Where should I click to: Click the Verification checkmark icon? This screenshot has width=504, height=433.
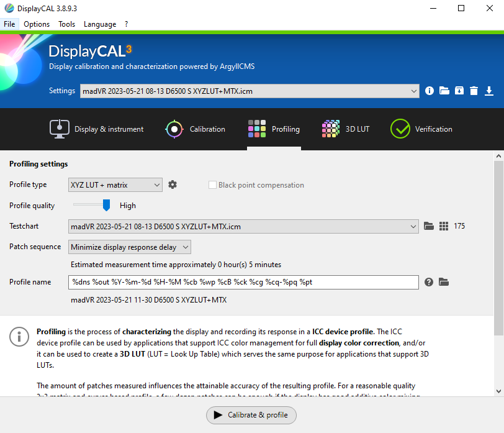pyautogui.click(x=400, y=129)
